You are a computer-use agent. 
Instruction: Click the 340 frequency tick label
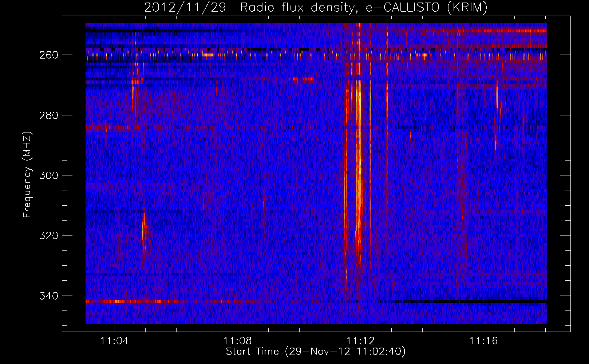(49, 296)
